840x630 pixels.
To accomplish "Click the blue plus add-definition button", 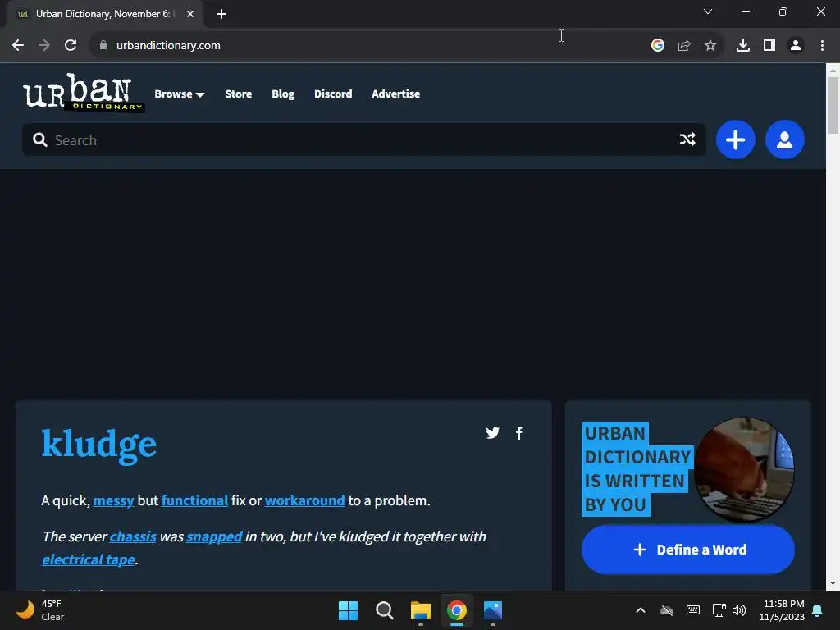I will point(736,139).
